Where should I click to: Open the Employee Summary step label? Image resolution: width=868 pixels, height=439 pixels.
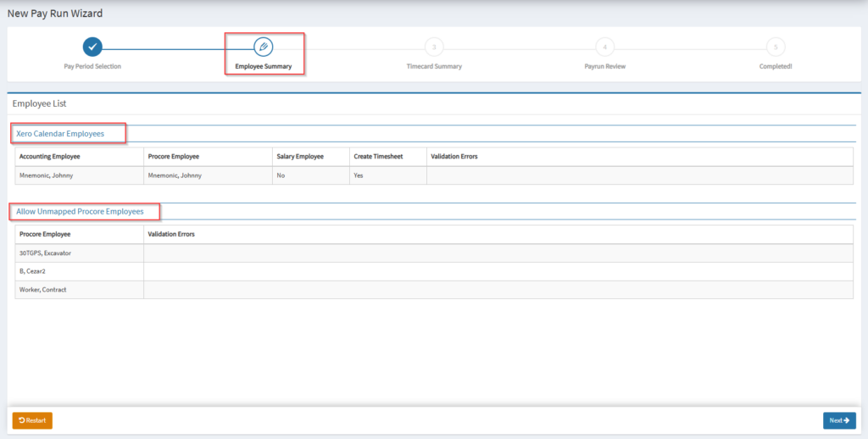[x=264, y=66]
